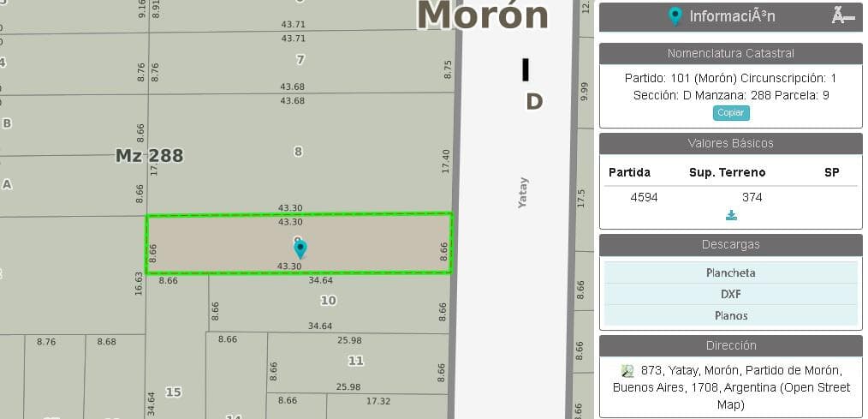
Task: Open the Plancheta download
Action: (731, 272)
